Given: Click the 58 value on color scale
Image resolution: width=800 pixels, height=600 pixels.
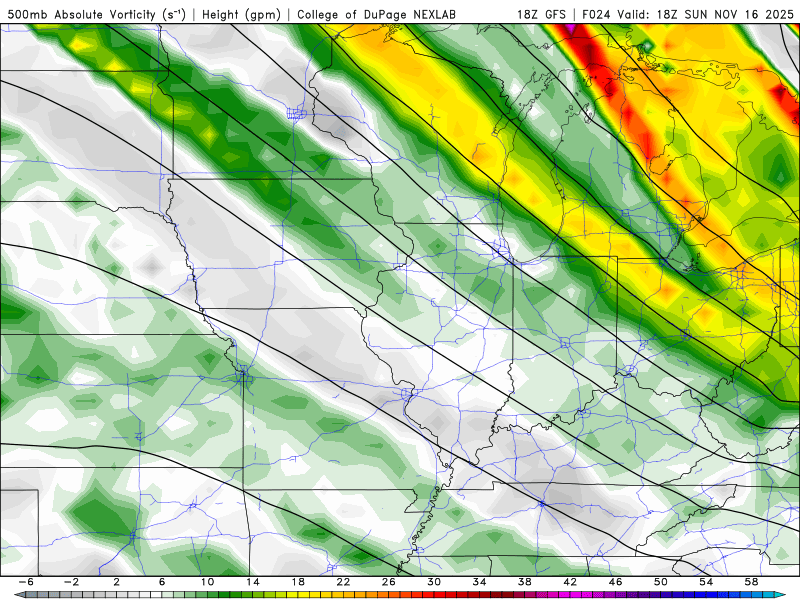Looking at the screenshot, I should [x=751, y=582].
